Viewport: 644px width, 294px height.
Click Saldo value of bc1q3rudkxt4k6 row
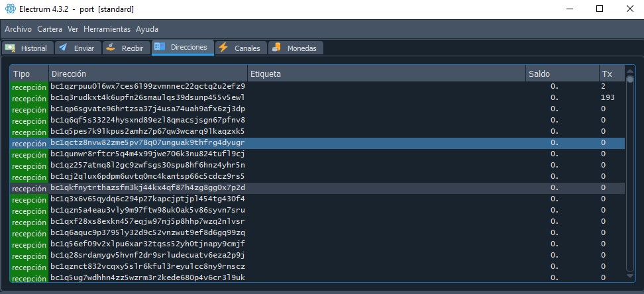coord(555,98)
